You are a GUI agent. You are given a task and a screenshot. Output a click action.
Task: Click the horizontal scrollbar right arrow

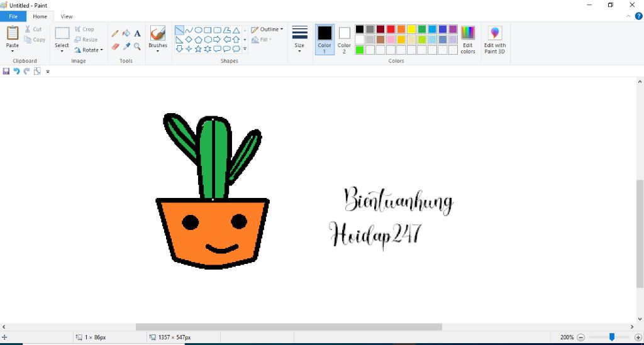[x=632, y=327]
